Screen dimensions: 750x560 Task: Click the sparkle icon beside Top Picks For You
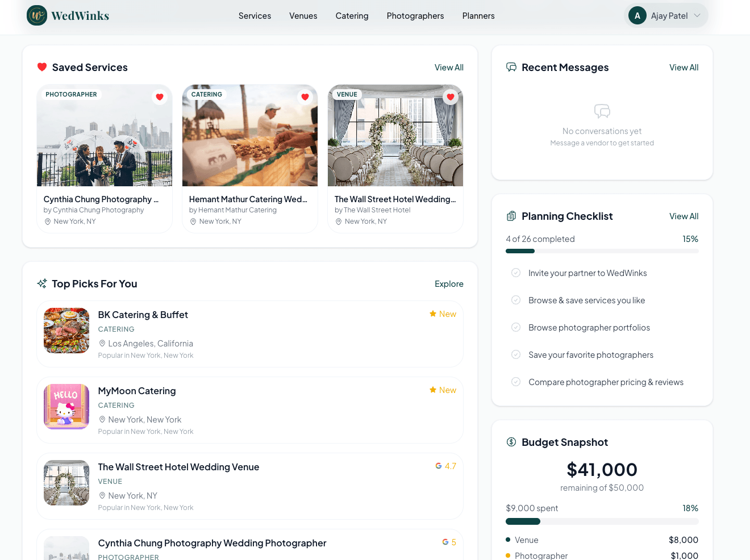tap(42, 283)
